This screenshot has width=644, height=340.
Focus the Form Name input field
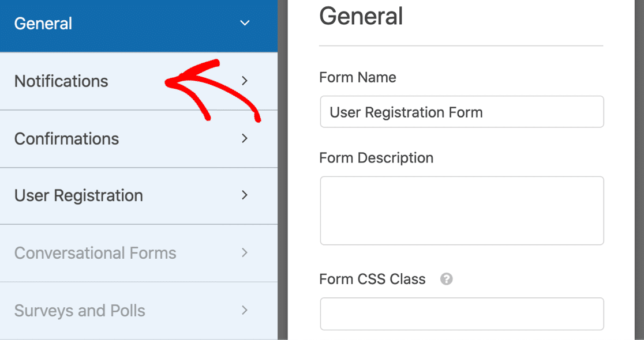tap(462, 112)
